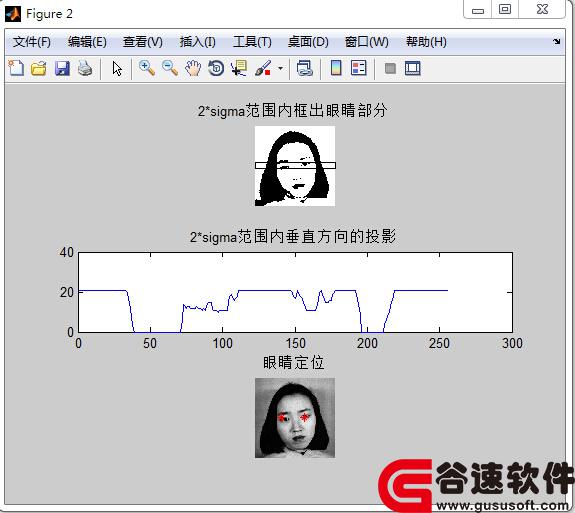This screenshot has width=575, height=513.
Task: Expand the Brush color dropdown arrow
Action: pos(281,68)
